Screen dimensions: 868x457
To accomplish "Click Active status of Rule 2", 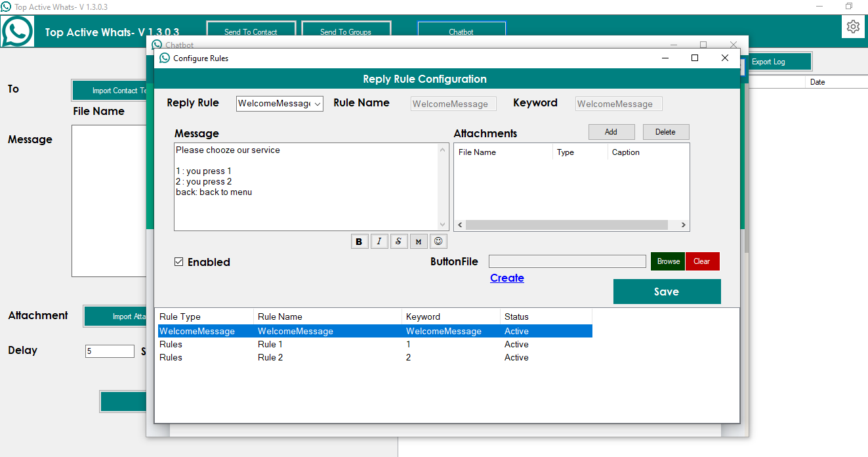I will click(x=516, y=357).
